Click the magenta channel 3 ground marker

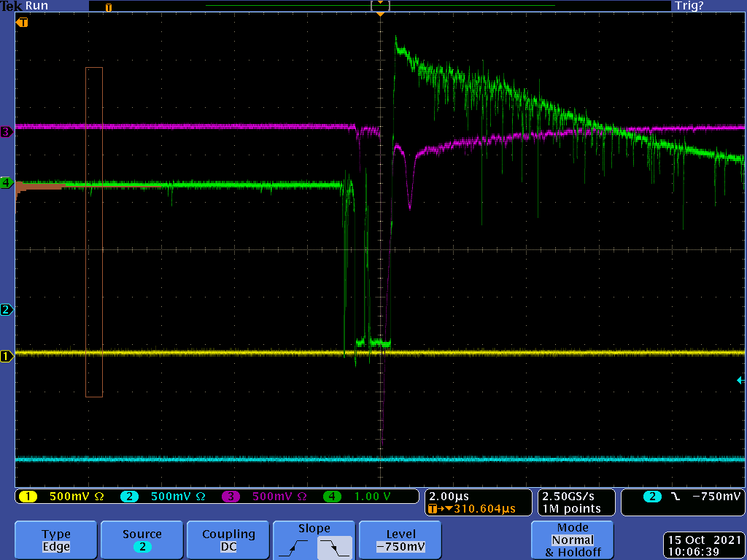[x=7, y=132]
